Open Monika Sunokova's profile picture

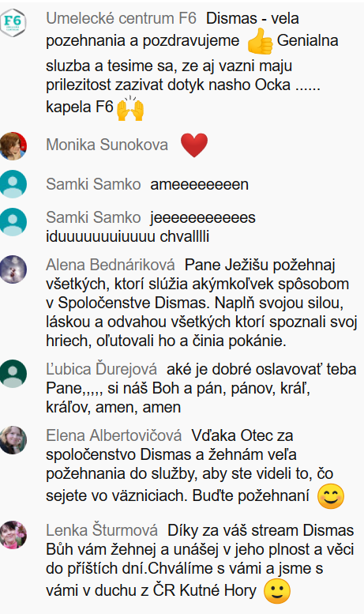click(x=13, y=146)
